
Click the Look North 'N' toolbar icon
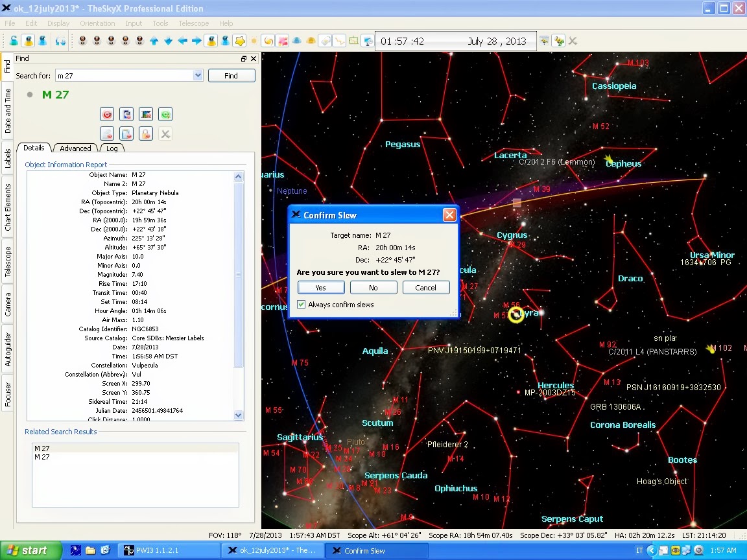pos(83,41)
